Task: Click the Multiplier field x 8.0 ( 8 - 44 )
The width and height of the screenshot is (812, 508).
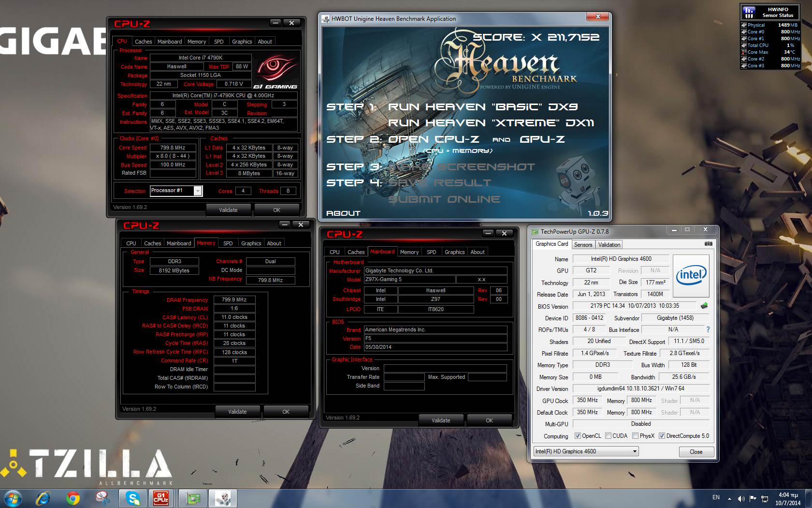Action: point(173,156)
